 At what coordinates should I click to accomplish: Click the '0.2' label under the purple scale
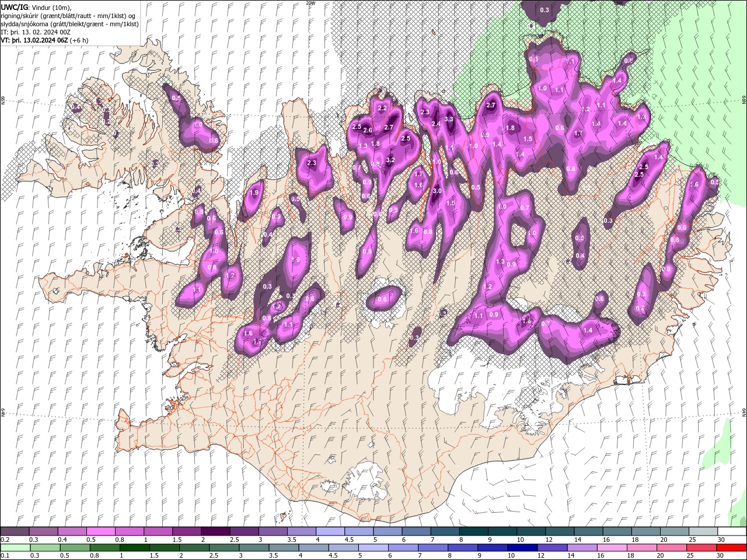(5, 540)
